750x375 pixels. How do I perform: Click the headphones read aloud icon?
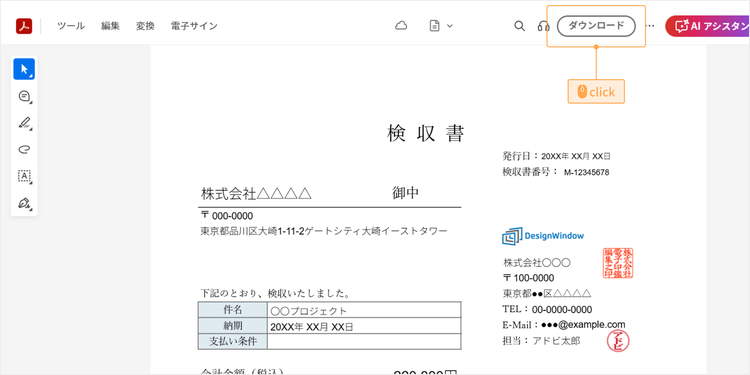[543, 26]
